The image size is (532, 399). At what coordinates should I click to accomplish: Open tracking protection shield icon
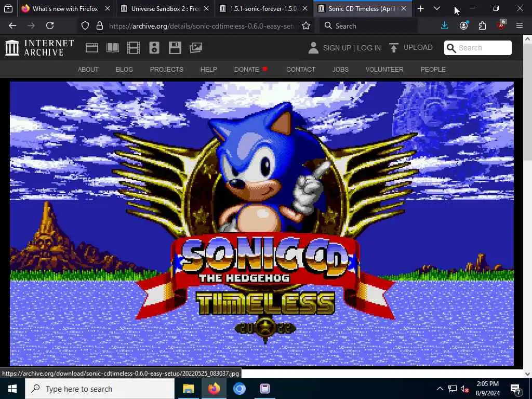[x=85, y=26]
